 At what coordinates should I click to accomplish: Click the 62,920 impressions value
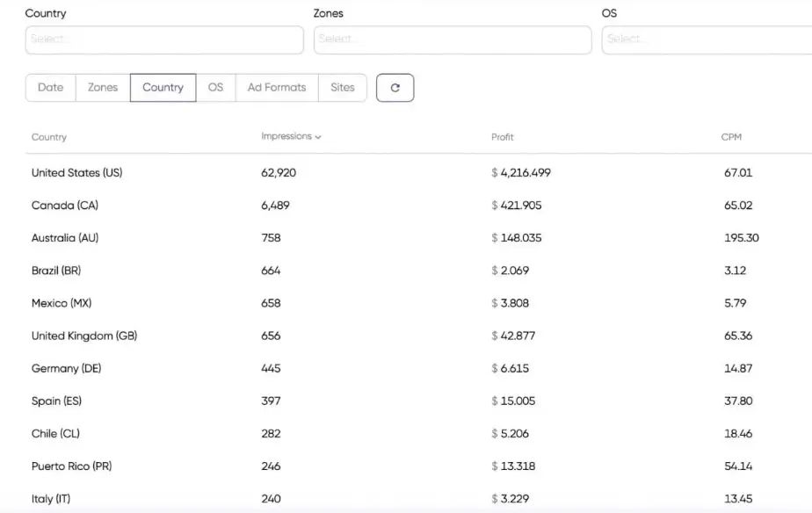279,173
